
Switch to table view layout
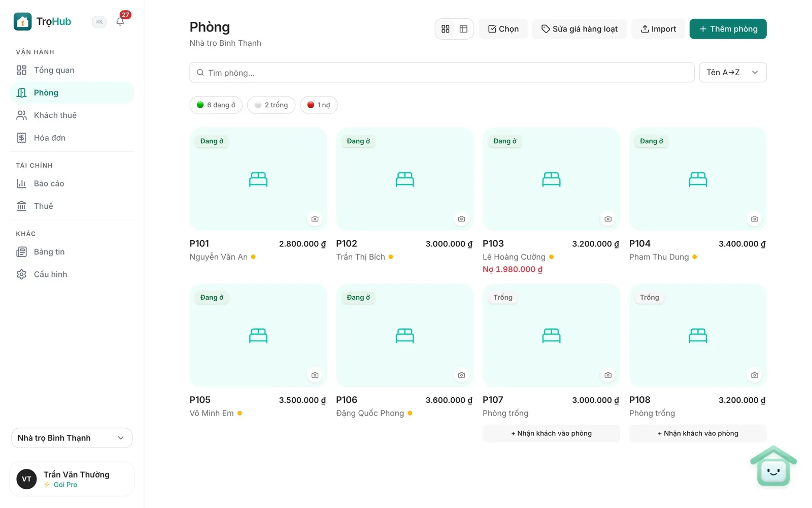point(463,29)
